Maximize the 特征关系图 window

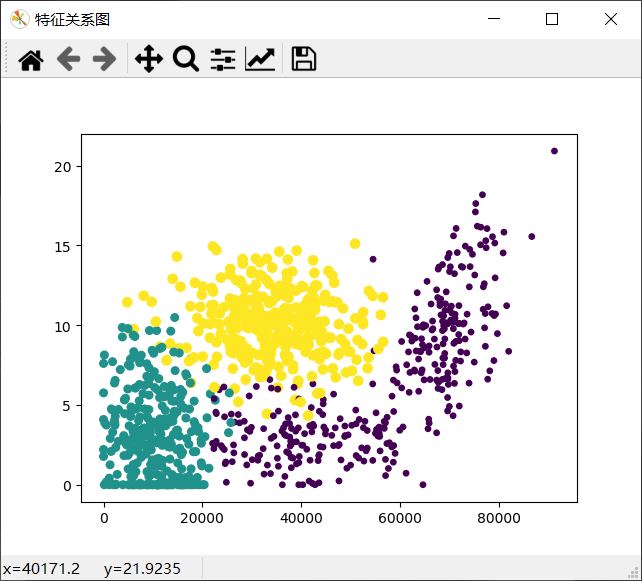pyautogui.click(x=552, y=19)
